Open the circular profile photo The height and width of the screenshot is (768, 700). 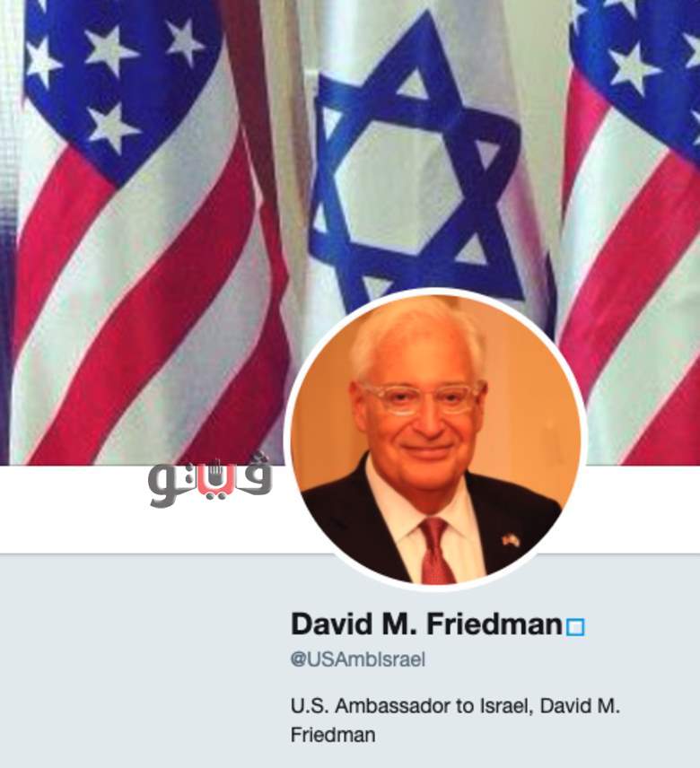pos(435,440)
